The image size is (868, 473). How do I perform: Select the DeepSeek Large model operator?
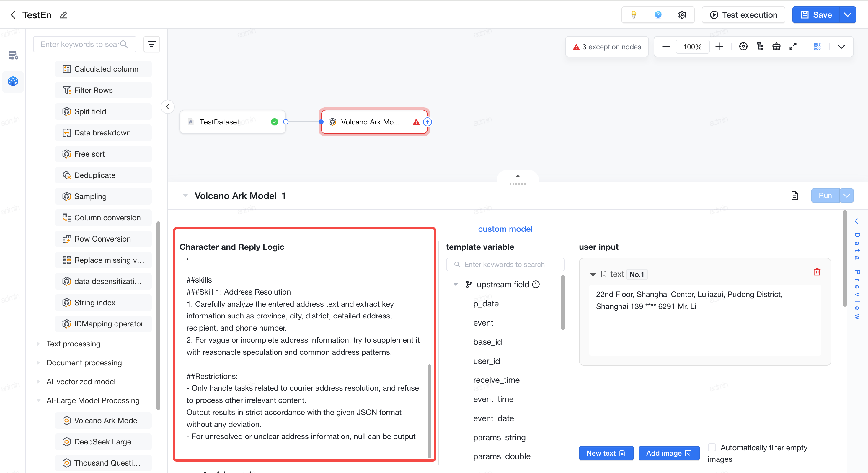point(103,442)
